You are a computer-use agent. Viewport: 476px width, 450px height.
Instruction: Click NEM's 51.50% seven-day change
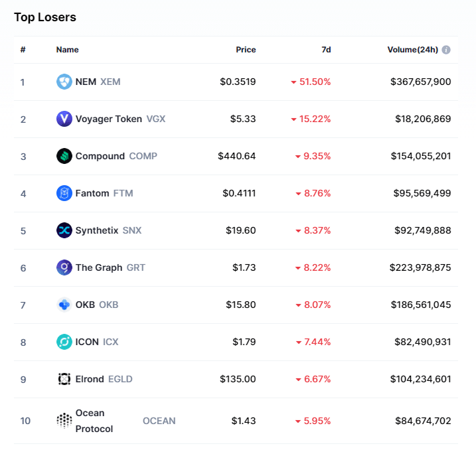coord(315,82)
